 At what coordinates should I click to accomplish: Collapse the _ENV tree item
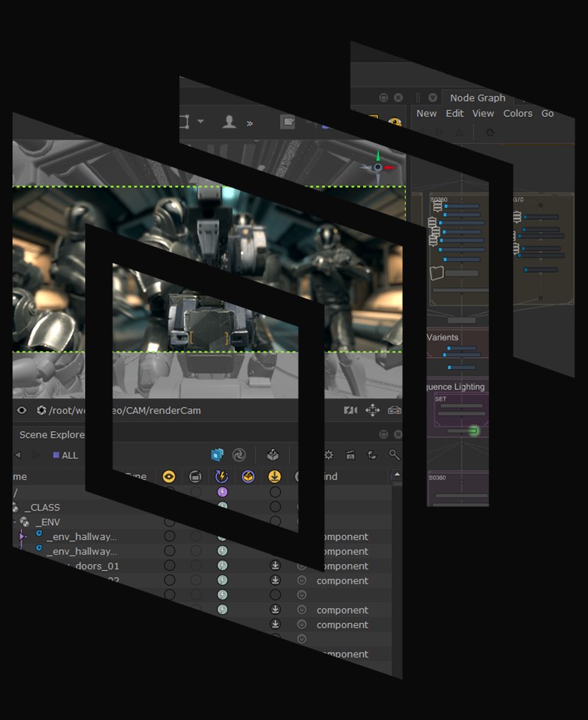coord(15,522)
